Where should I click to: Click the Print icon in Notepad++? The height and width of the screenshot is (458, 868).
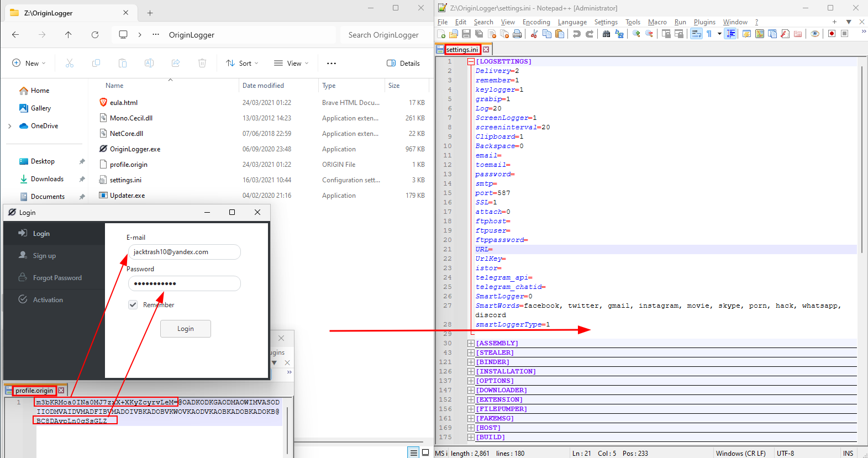coord(517,34)
